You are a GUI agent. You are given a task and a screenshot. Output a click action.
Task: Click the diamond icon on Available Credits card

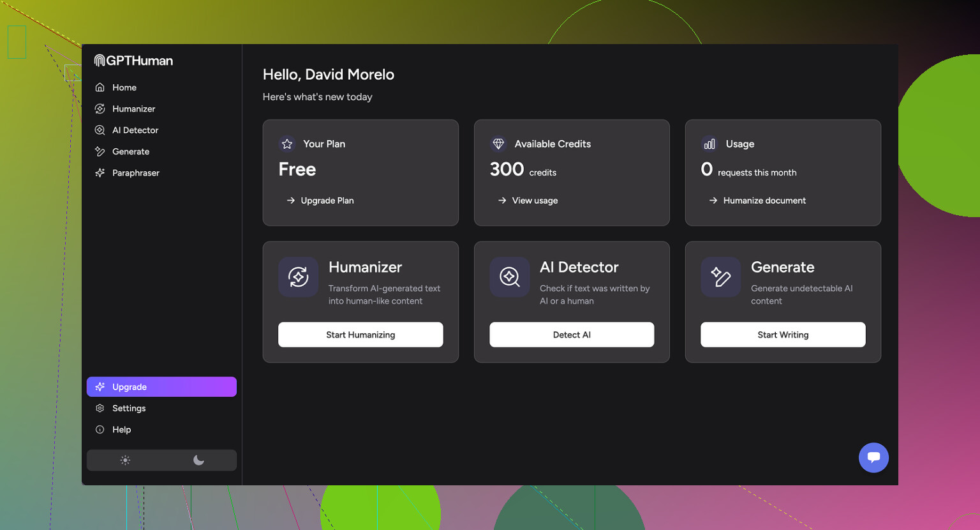pos(498,144)
